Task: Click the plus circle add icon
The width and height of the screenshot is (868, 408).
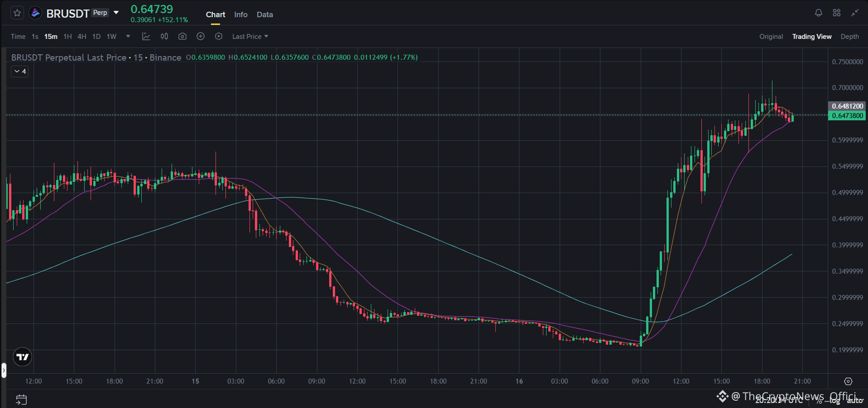Action: pos(201,36)
